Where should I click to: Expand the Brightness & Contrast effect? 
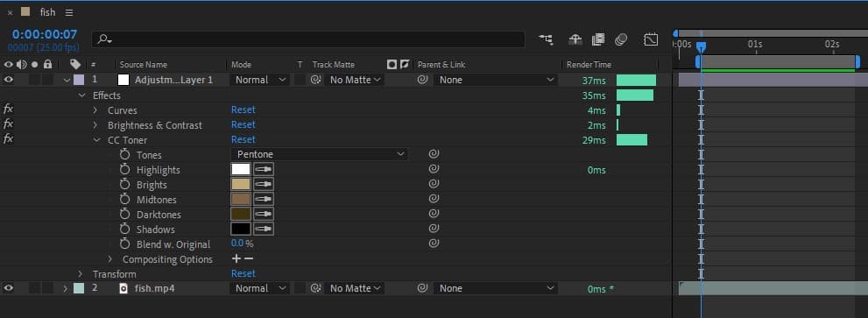coord(95,125)
